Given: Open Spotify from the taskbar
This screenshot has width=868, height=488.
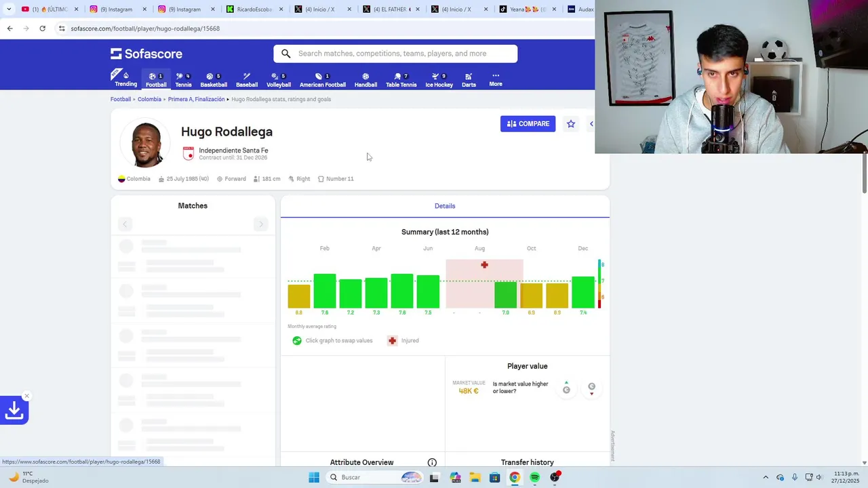Looking at the screenshot, I should point(534,477).
